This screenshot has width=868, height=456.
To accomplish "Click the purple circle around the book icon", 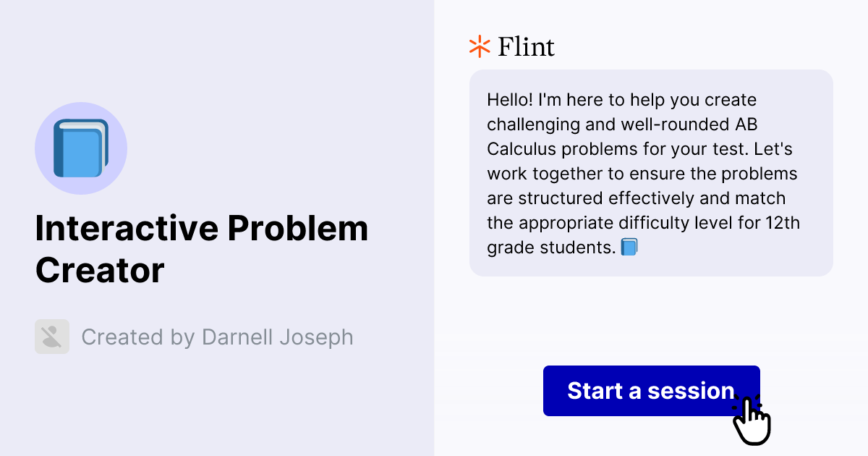I will (x=81, y=148).
